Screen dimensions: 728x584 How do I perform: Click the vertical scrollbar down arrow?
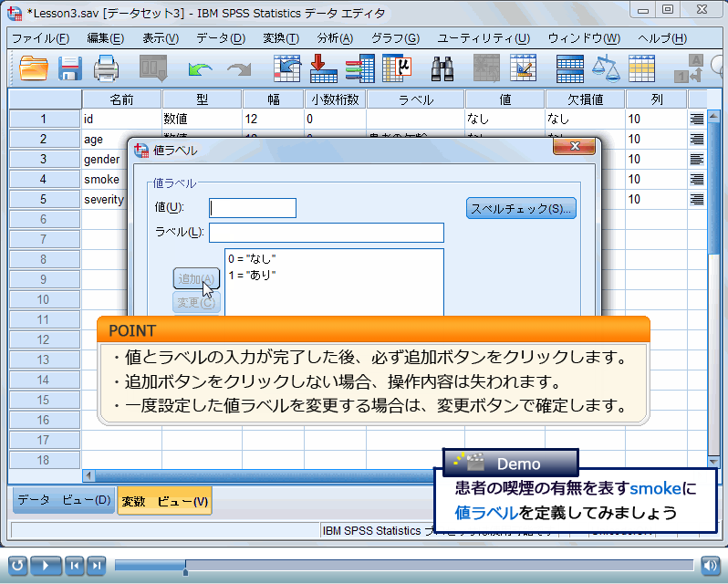point(713,462)
